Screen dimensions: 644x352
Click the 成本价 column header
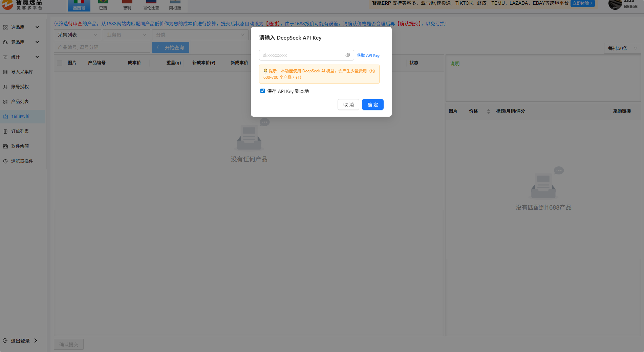(134, 63)
